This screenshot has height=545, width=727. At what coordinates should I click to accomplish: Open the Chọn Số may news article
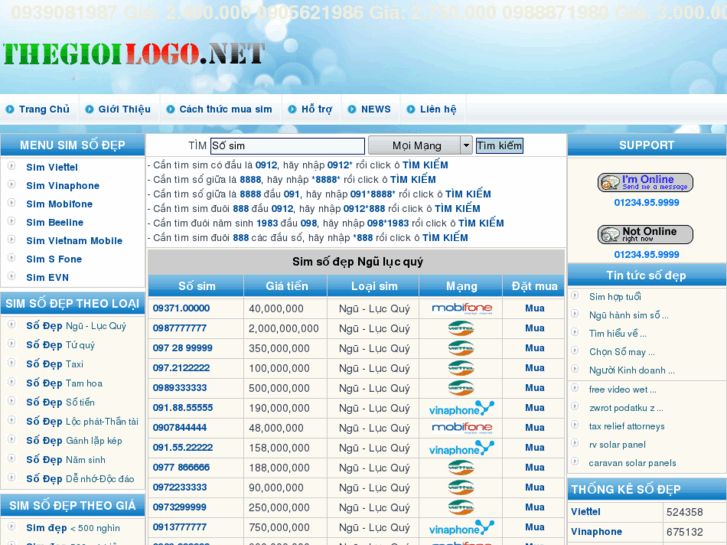(622, 352)
